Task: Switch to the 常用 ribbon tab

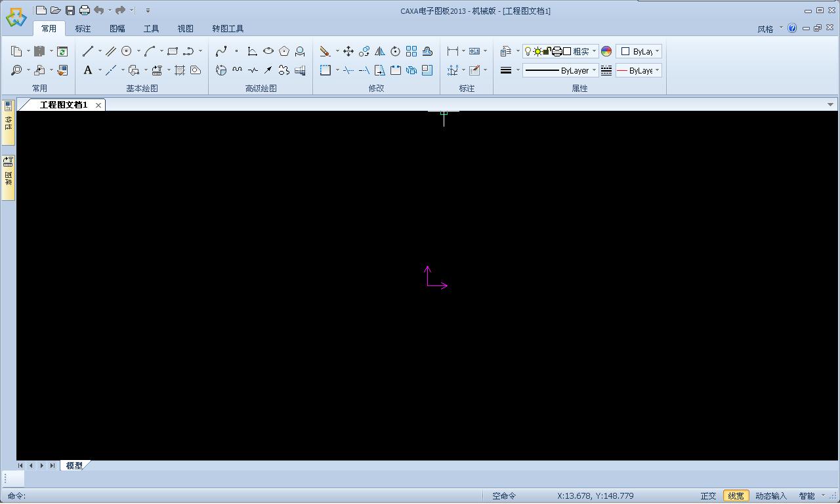Action: (x=49, y=29)
